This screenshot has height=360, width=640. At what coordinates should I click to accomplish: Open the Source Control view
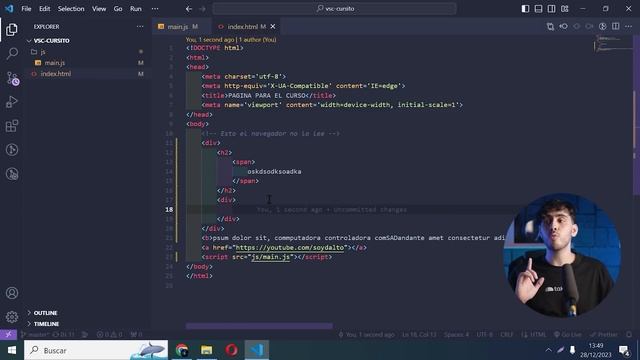click(12, 78)
